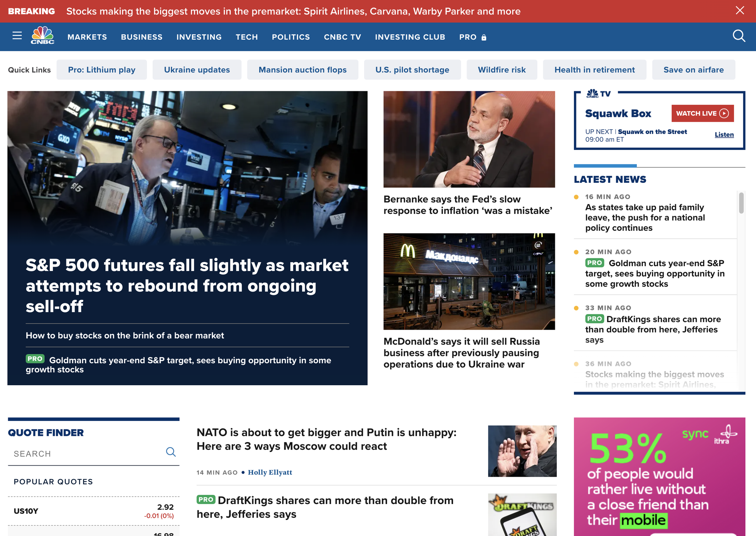Click the Quote Finder search icon
The image size is (756, 536).
click(171, 452)
